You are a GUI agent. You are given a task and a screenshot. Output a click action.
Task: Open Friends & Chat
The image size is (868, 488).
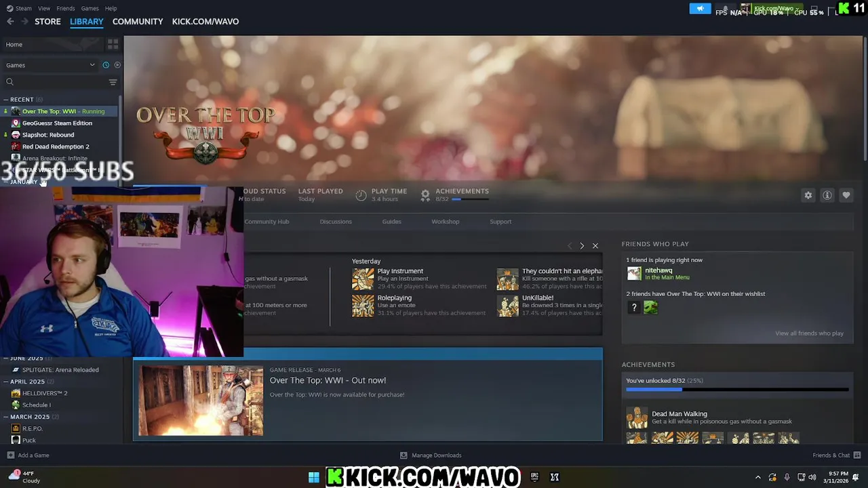(x=836, y=455)
